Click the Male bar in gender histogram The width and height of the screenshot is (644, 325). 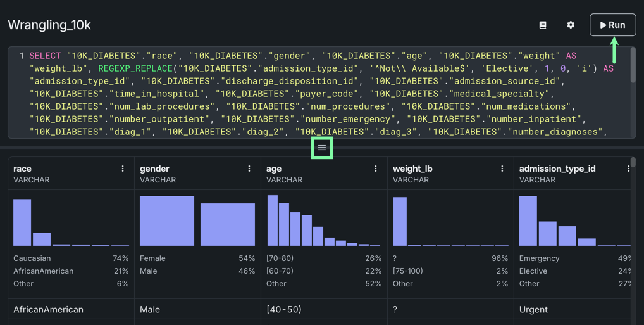click(227, 224)
